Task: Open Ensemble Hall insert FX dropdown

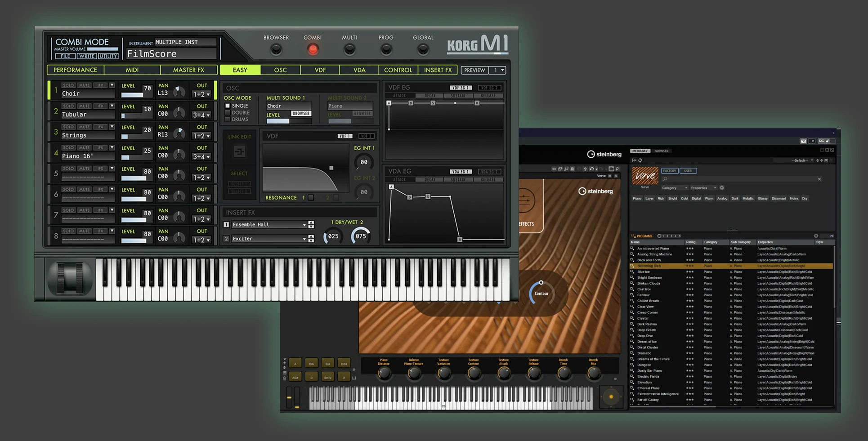Action: 269,224
